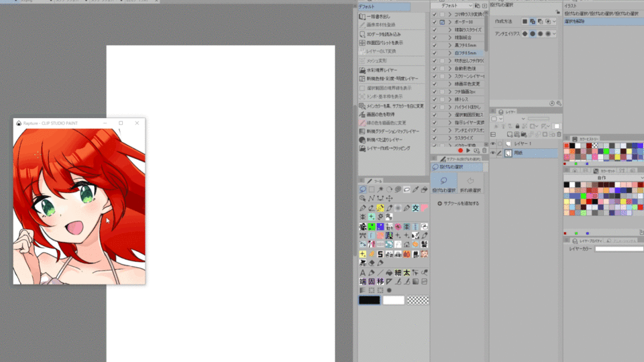Viewport: 644px width, 362px height.
Task: Click 選択を解除 in history list
Action: tap(574, 21)
